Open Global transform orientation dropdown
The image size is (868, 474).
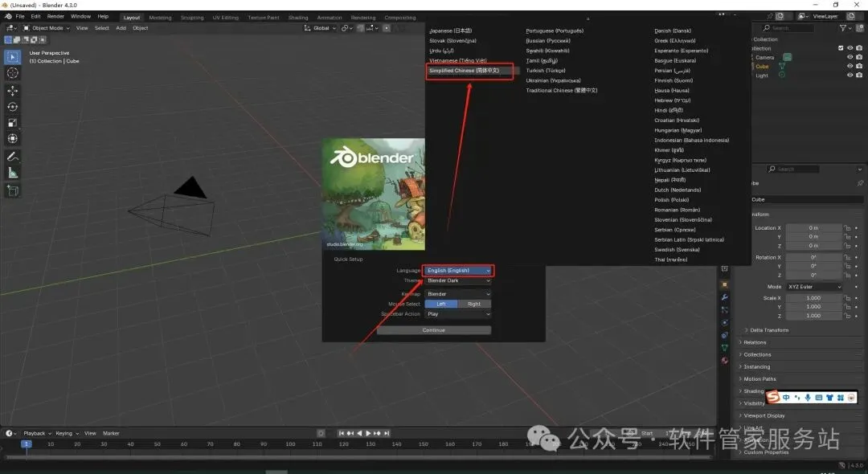click(320, 28)
